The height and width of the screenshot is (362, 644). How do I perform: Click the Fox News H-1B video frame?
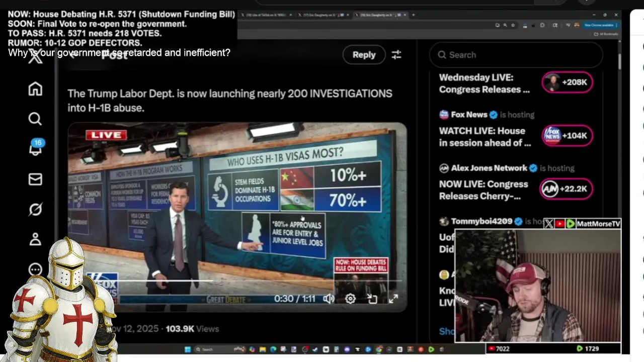[x=237, y=216]
